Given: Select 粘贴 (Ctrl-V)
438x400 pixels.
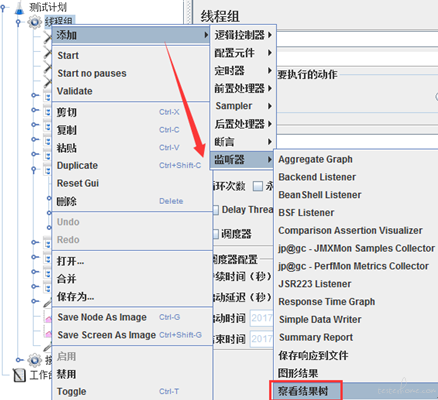Looking at the screenshot, I should 132,148.
